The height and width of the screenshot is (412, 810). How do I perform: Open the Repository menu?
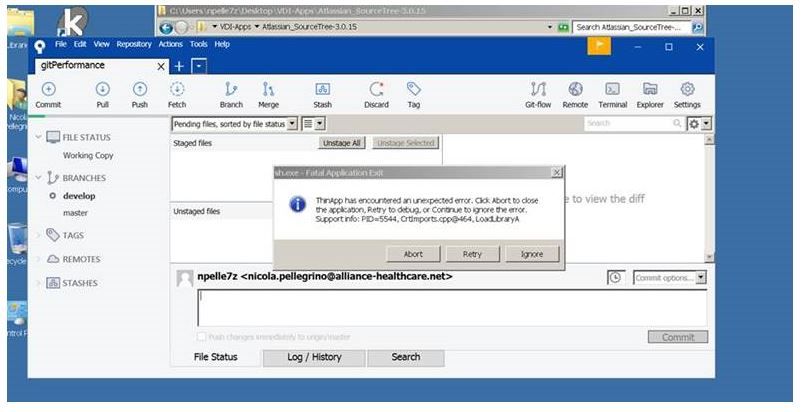pos(134,44)
